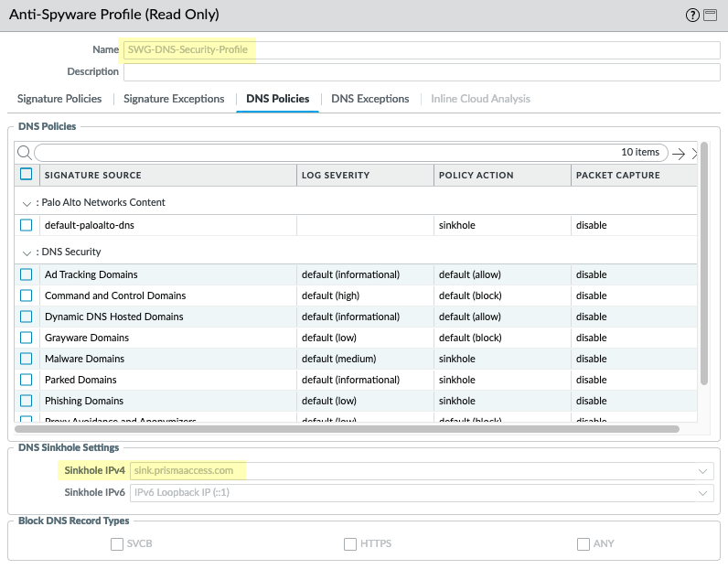728x580 pixels.
Task: Collapse the DNS Security group
Action: [27, 252]
